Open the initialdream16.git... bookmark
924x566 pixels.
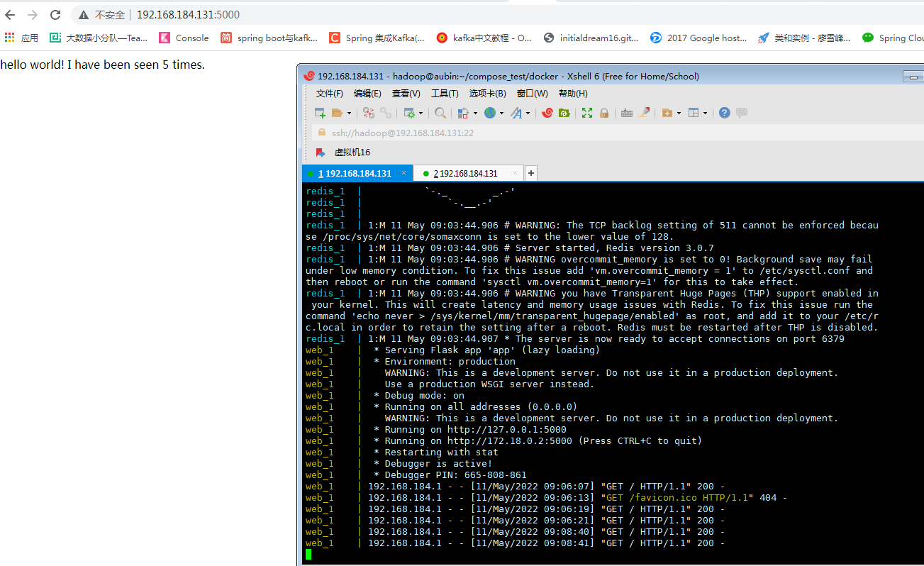tap(591, 38)
